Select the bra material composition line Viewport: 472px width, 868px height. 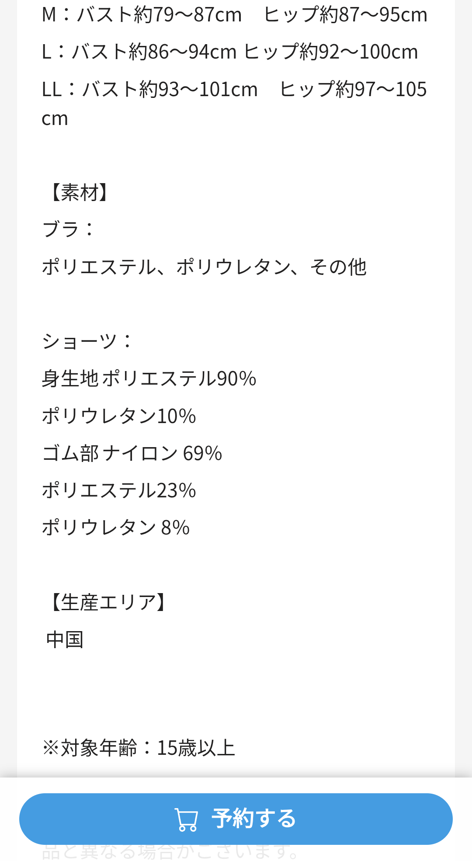204,267
